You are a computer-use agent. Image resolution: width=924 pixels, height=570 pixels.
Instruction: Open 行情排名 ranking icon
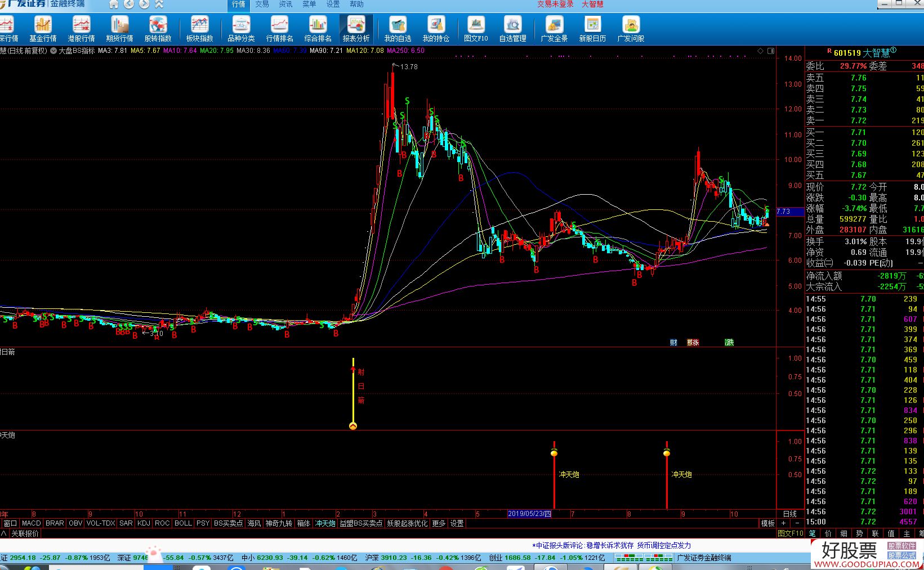279,29
